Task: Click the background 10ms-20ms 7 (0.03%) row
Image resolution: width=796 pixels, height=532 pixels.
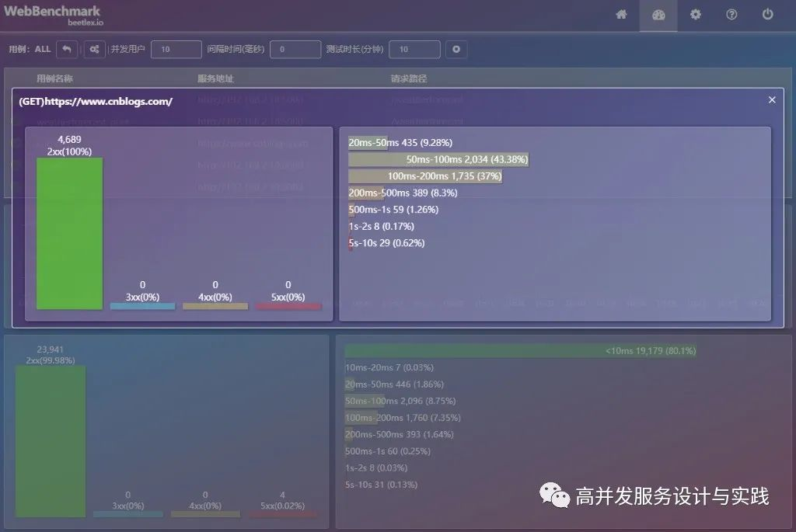Action: point(389,367)
